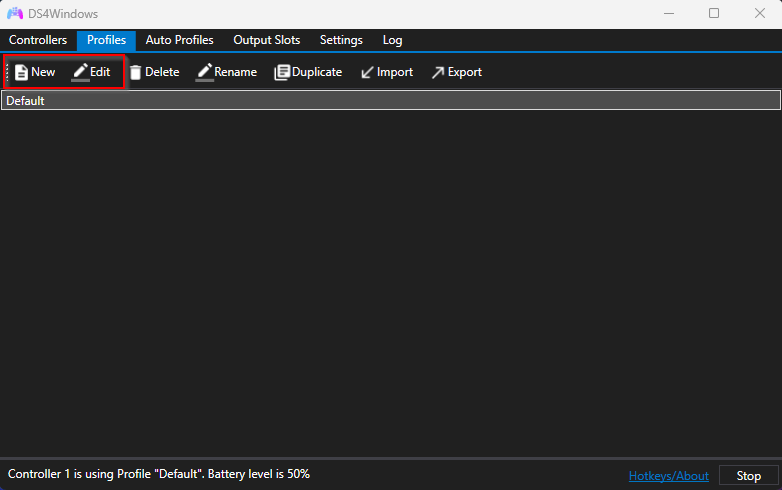
Task: Switch to the Controllers tab
Action: 38,40
